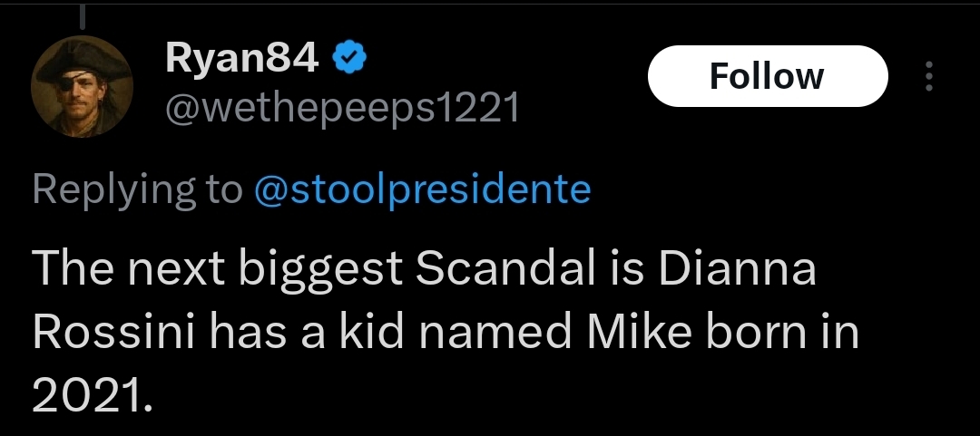Click the word 'biggest' in the reply

pyautogui.click(x=320, y=270)
